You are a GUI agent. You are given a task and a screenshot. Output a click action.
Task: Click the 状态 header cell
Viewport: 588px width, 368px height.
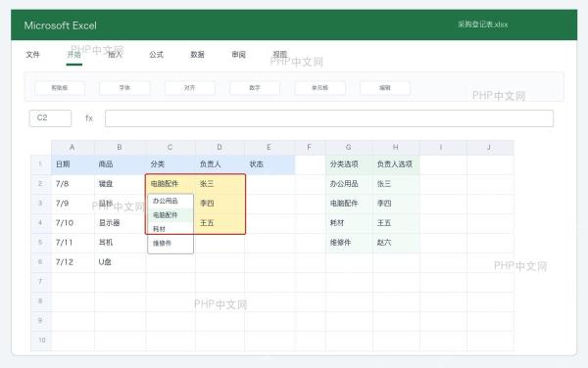269,164
